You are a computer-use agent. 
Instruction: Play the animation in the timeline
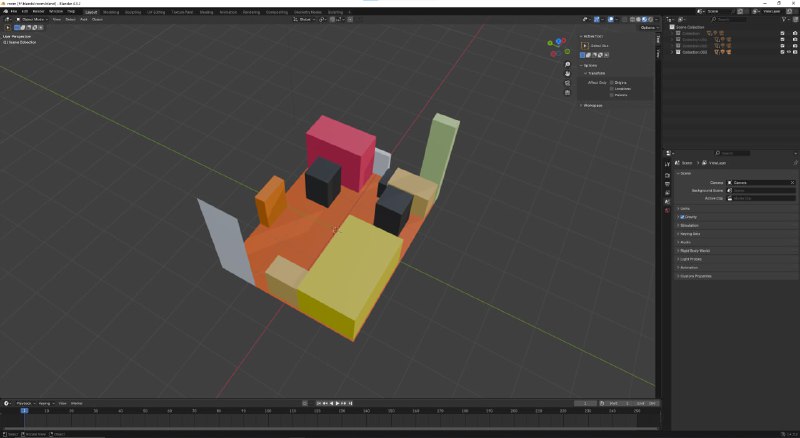[x=337, y=403]
